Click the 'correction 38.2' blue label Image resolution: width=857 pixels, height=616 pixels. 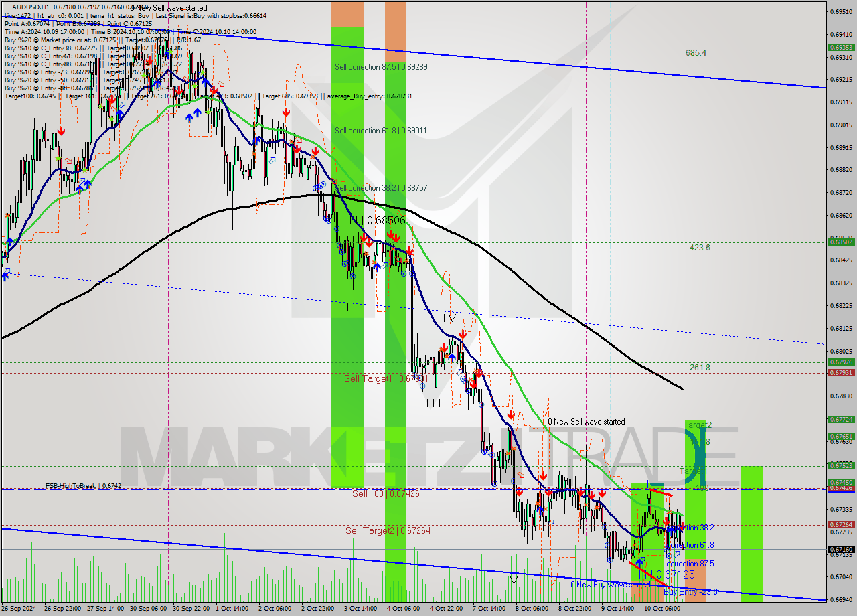click(x=690, y=528)
